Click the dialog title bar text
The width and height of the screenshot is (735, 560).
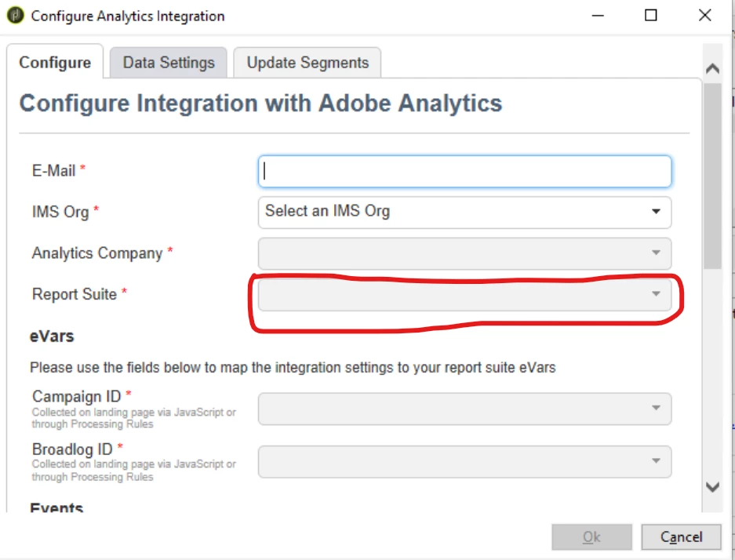(128, 16)
